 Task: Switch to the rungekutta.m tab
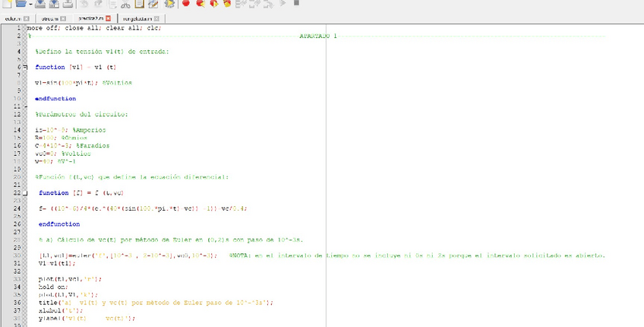tap(137, 17)
